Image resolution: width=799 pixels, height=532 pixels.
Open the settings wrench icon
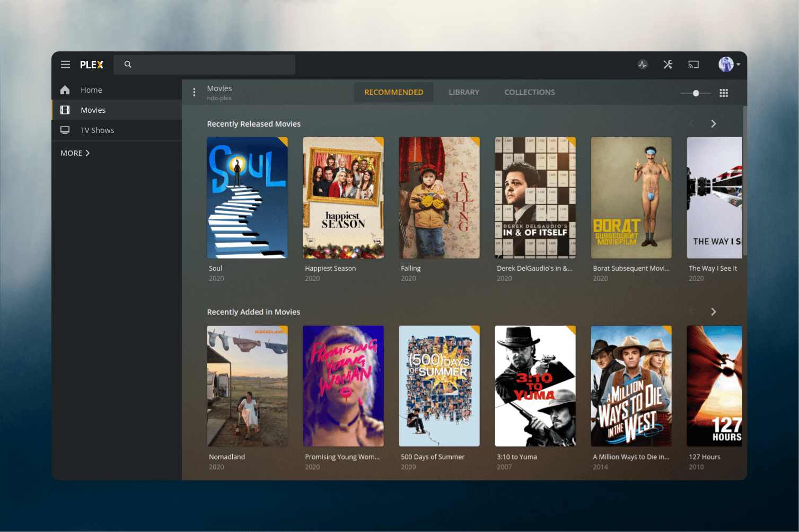(x=668, y=64)
